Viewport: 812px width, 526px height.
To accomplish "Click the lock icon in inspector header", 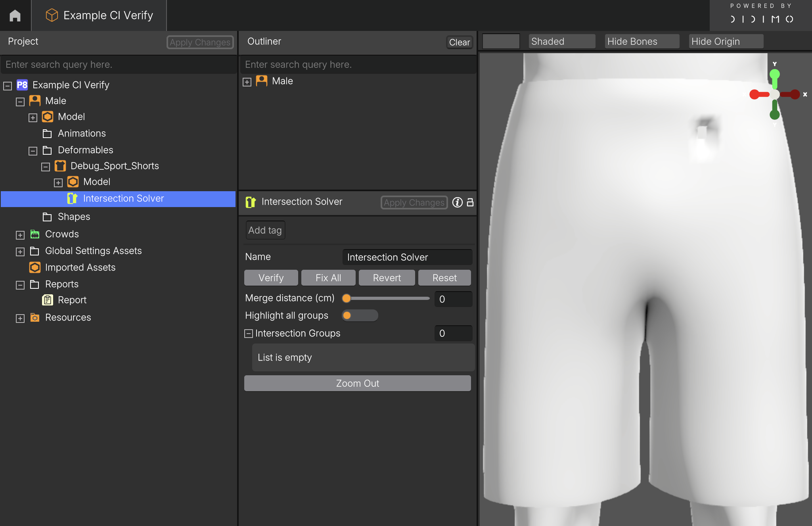I will tap(470, 202).
